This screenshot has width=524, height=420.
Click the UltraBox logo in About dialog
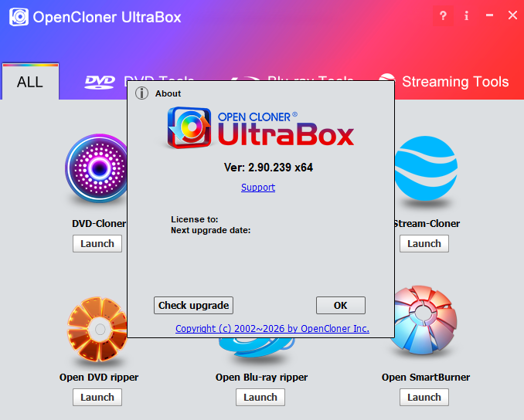click(260, 128)
